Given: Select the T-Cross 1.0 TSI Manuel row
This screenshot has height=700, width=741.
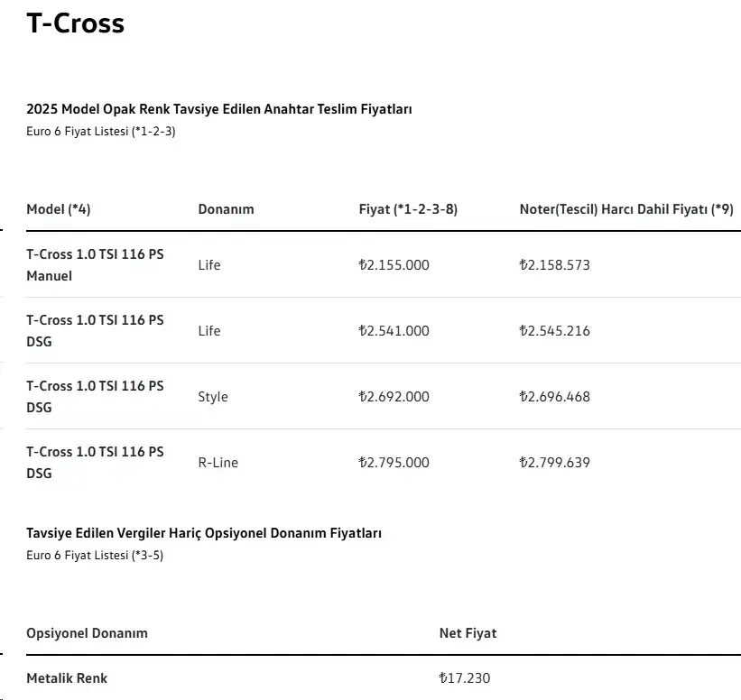Looking at the screenshot, I should click(x=384, y=265).
